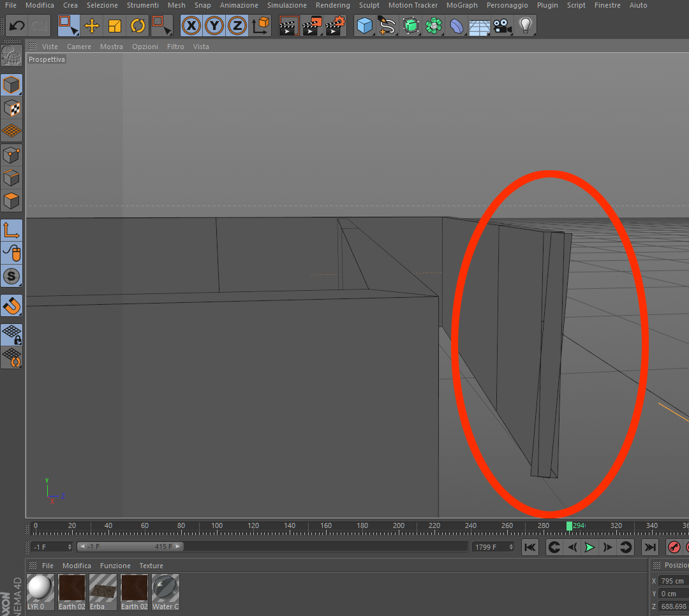Add a light object
Screen dimensions: 689x616
click(x=525, y=26)
